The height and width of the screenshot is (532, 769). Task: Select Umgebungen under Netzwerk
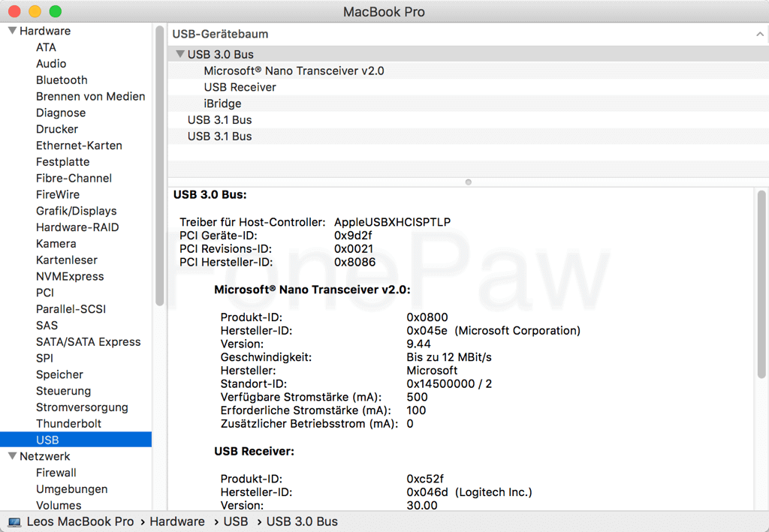(72, 489)
